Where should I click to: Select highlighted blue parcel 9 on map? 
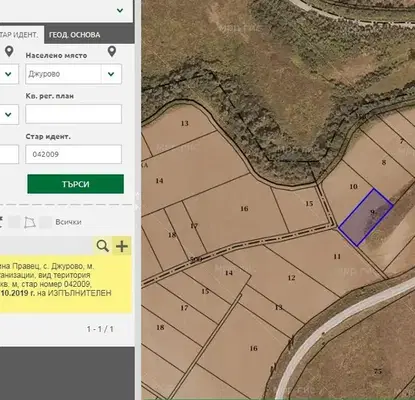[366, 217]
